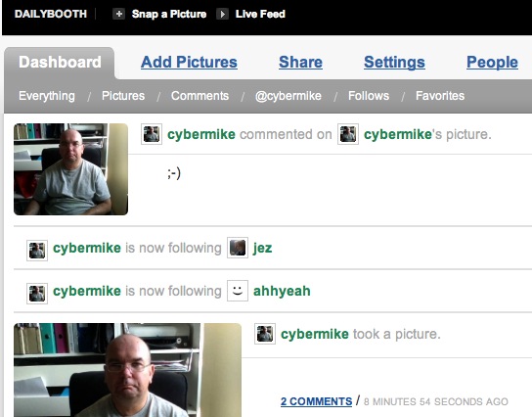Click cybermike avatar beside 'took a picture'
Image resolution: width=532 pixels, height=417 pixels.
(x=265, y=334)
